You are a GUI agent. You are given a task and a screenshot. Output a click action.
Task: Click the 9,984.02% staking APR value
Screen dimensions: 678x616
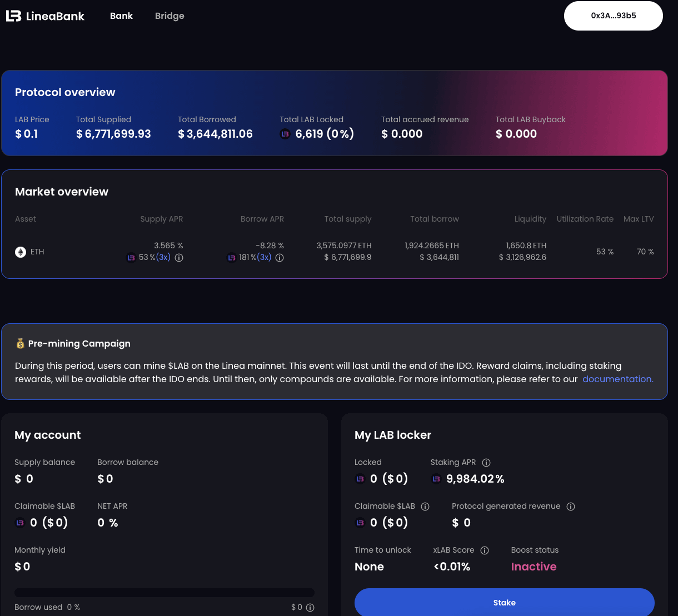coord(475,479)
